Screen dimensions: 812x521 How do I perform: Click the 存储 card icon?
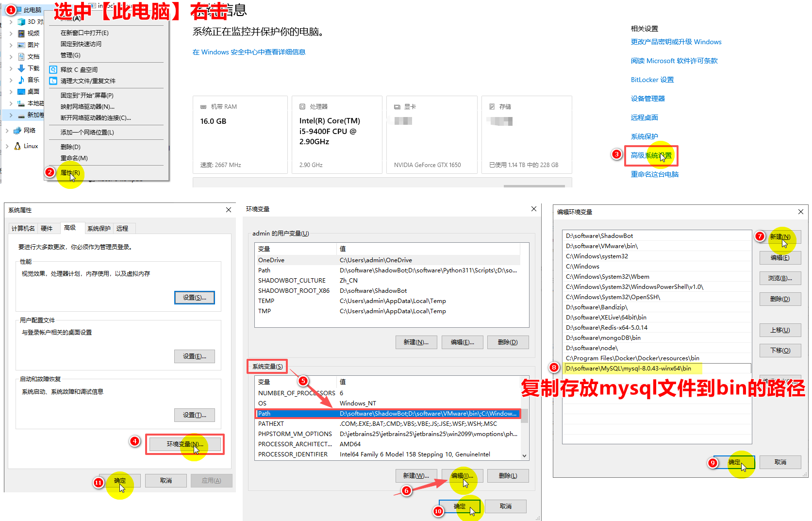click(x=492, y=107)
